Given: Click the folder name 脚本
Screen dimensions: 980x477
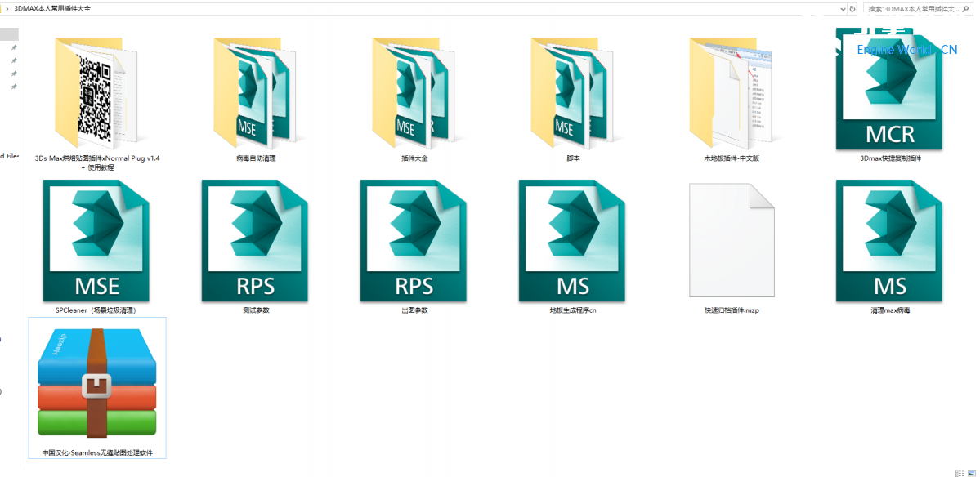Looking at the screenshot, I should tap(572, 158).
